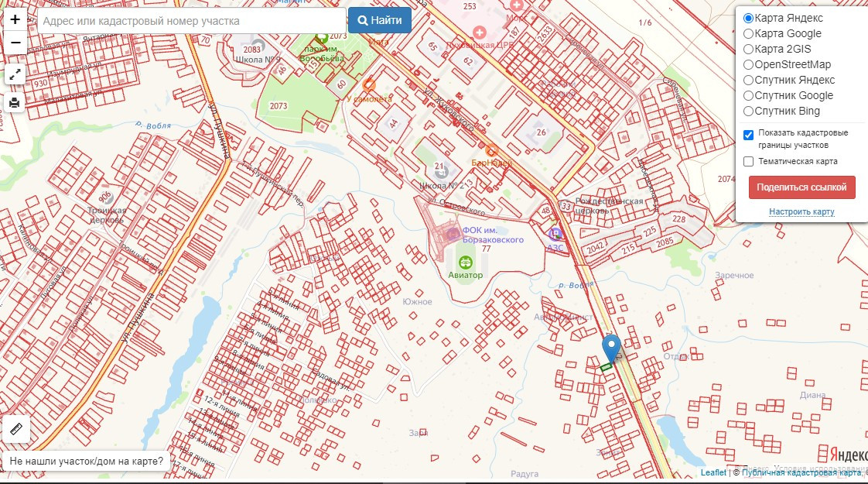This screenshot has height=484, width=868.
Task: Click Не нашли участок/дом на карте?
Action: tap(87, 461)
